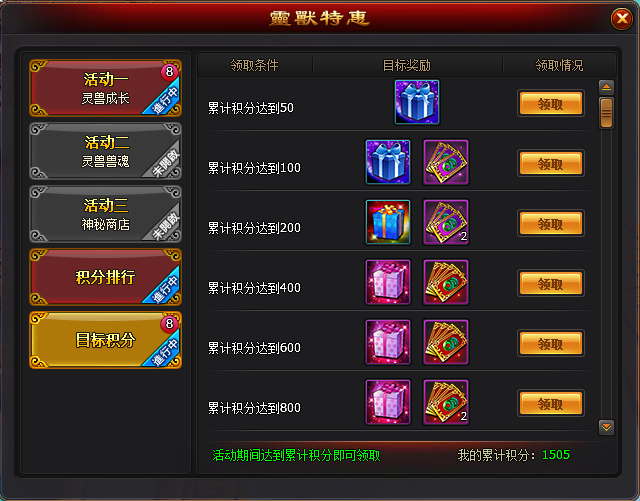
Task: Click purple cards with 2 in 200 row
Action: (446, 222)
